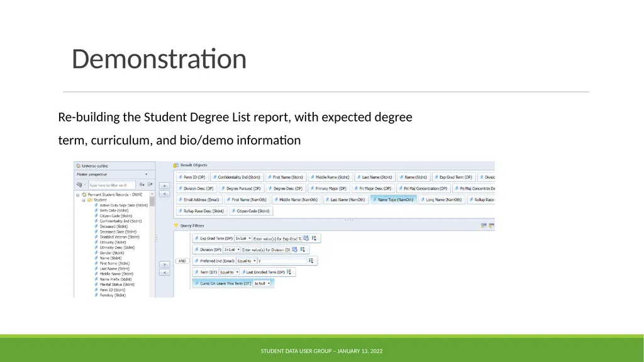
Task: Open the value list icon for Exp Grad Term filter
Action: [x=314, y=238]
